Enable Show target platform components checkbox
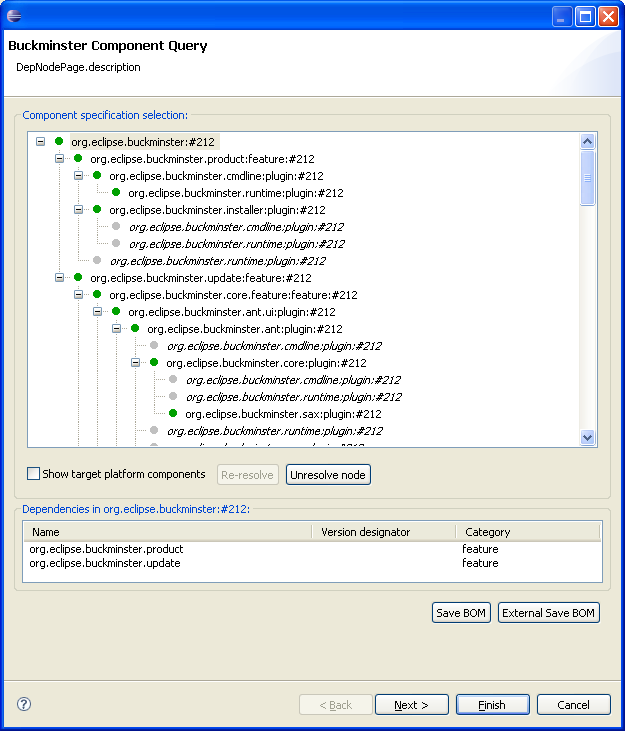 click(x=34, y=474)
